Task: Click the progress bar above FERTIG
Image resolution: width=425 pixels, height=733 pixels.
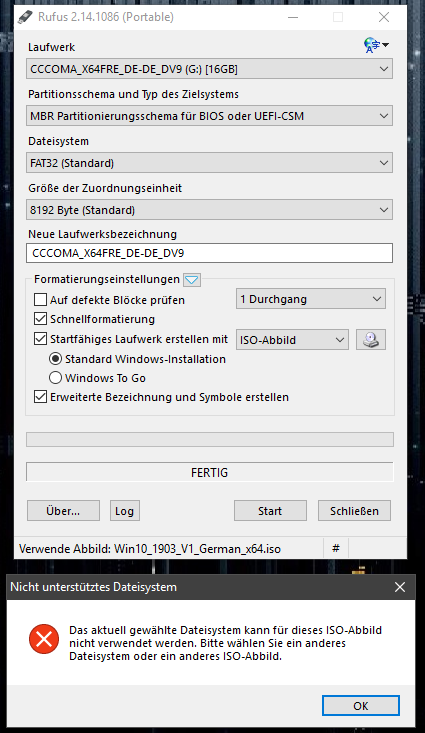Action: pyautogui.click(x=209, y=440)
